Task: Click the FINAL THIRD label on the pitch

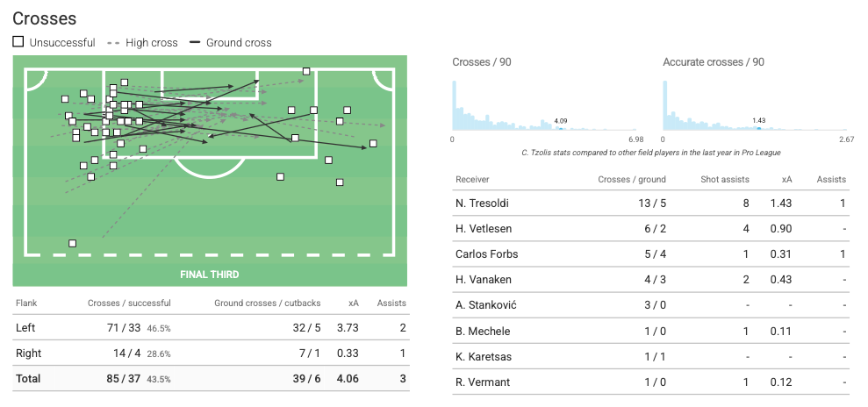Action: pos(210,275)
